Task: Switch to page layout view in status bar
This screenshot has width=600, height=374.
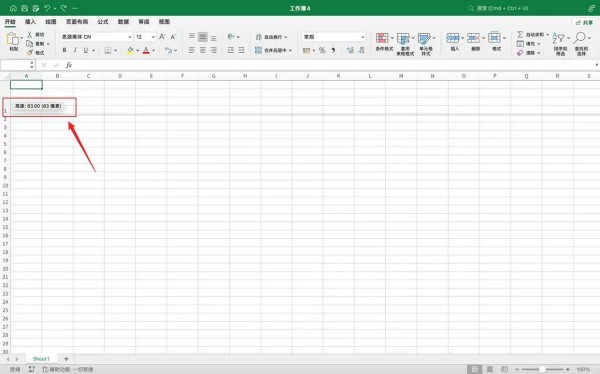Action: [489, 369]
